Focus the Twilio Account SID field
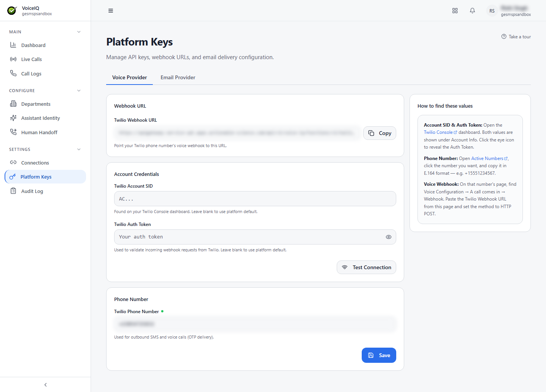Viewport: 546px width, 392px height. click(255, 199)
